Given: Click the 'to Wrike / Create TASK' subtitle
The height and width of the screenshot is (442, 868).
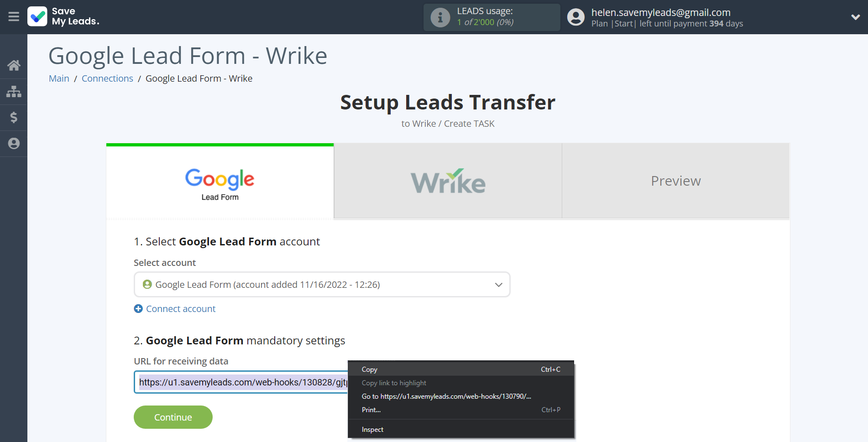Looking at the screenshot, I should (448, 124).
